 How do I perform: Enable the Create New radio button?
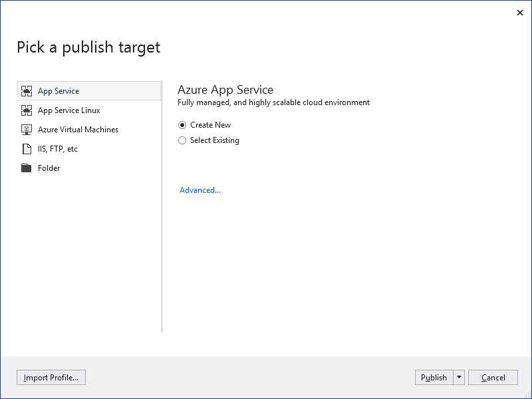click(182, 124)
